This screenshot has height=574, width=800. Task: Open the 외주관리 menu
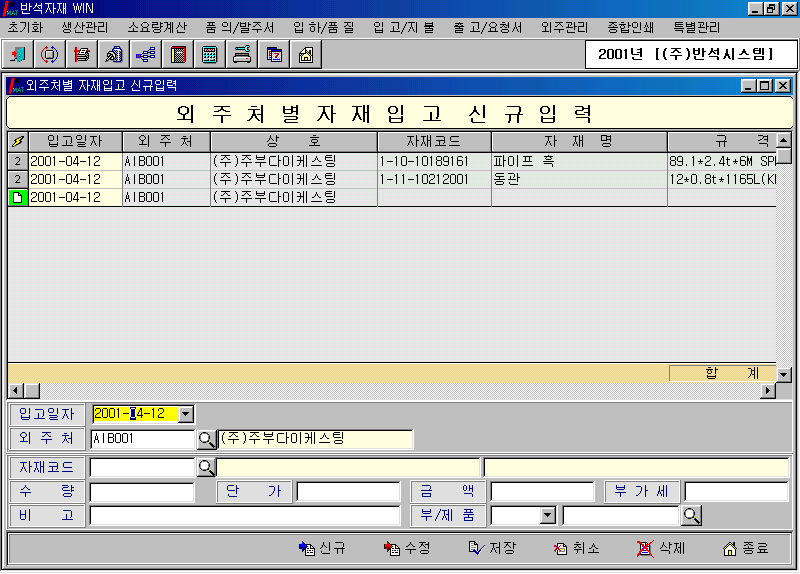point(564,27)
